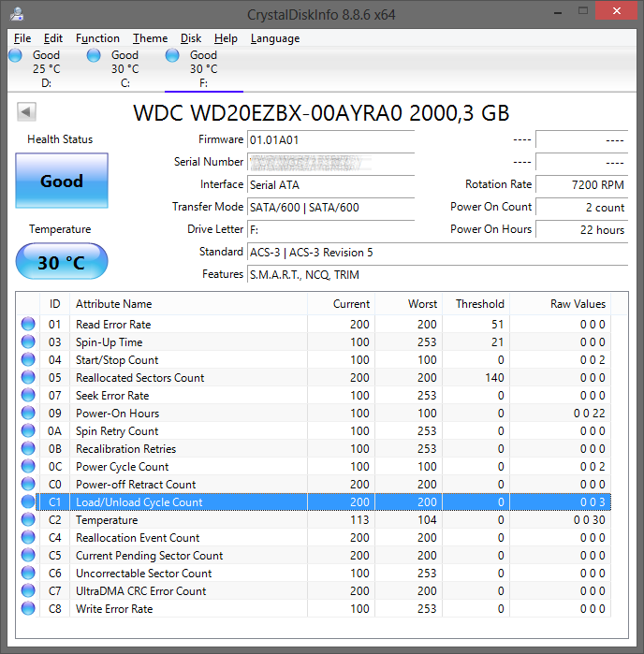Click the Power On Hours value 22 hours
The image size is (644, 654).
click(582, 230)
